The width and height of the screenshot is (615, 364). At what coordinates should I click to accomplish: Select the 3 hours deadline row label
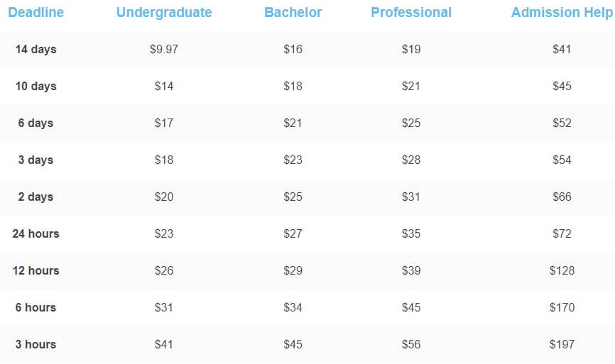coord(36,344)
